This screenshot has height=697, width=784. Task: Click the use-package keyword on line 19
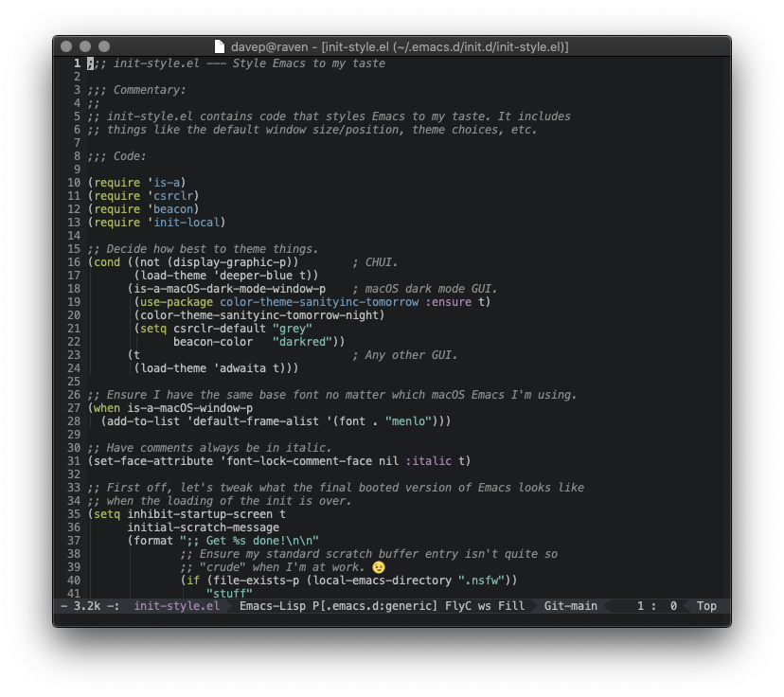176,302
